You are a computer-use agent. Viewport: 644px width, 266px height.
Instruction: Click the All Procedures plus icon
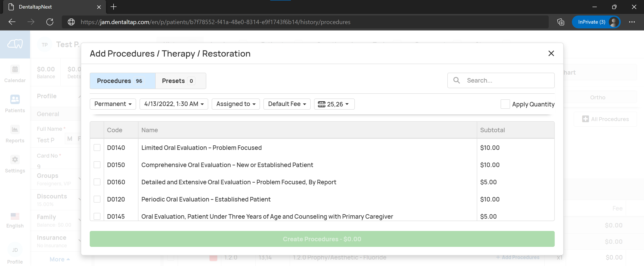[585, 119]
